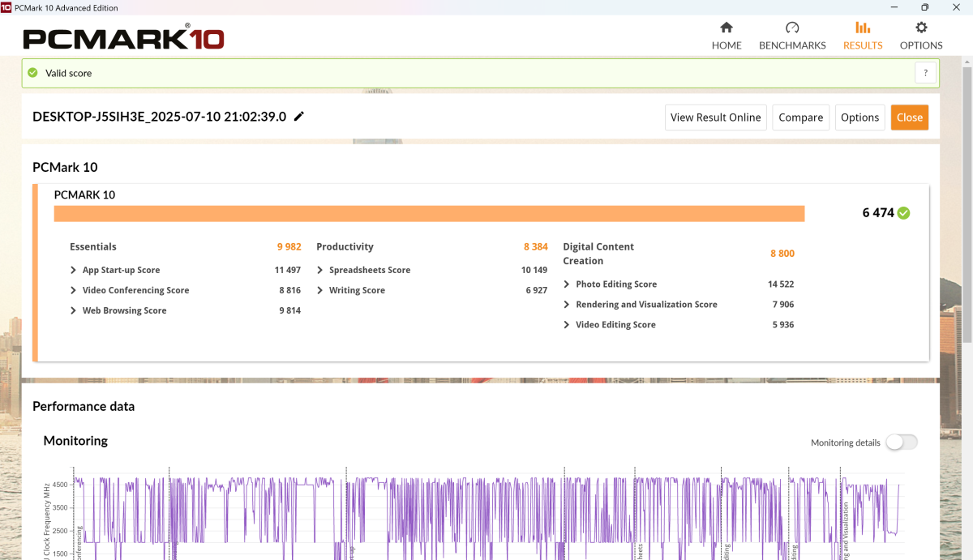
Task: Click the Productivity heading
Action: [x=345, y=247]
